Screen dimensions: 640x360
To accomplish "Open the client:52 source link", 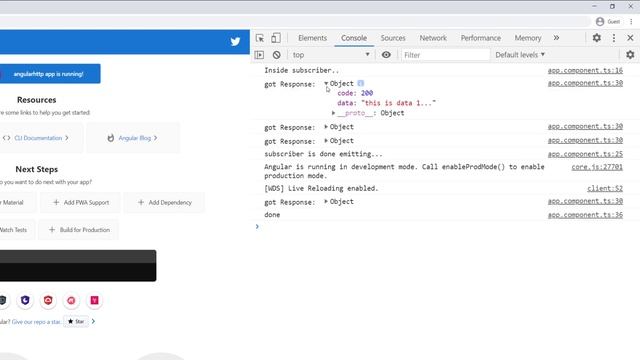I will coord(604,188).
